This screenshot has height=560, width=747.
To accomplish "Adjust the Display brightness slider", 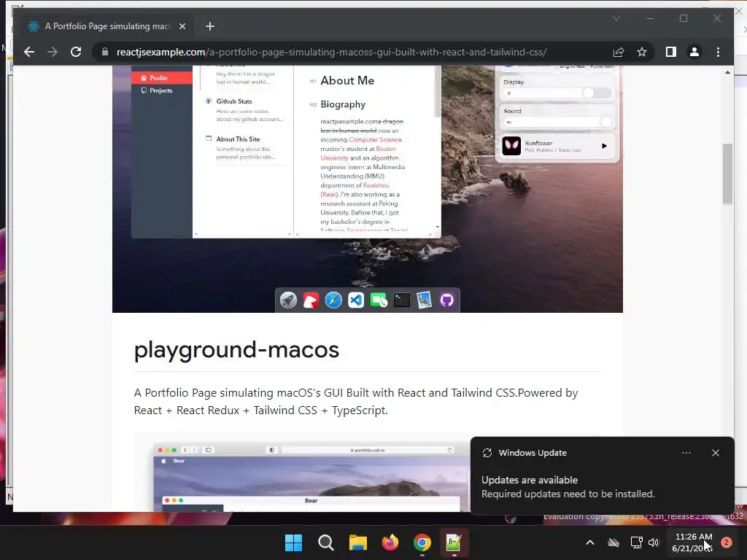I will point(557,93).
